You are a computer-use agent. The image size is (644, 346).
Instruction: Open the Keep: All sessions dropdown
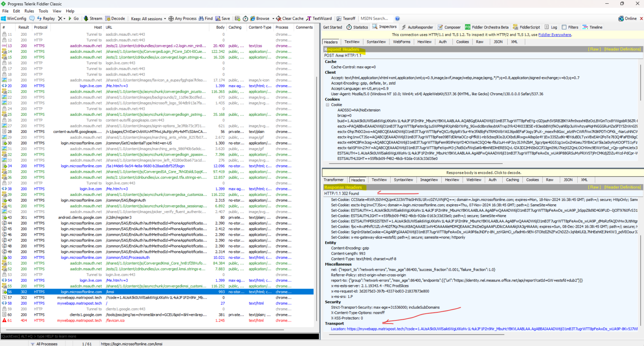(148, 18)
